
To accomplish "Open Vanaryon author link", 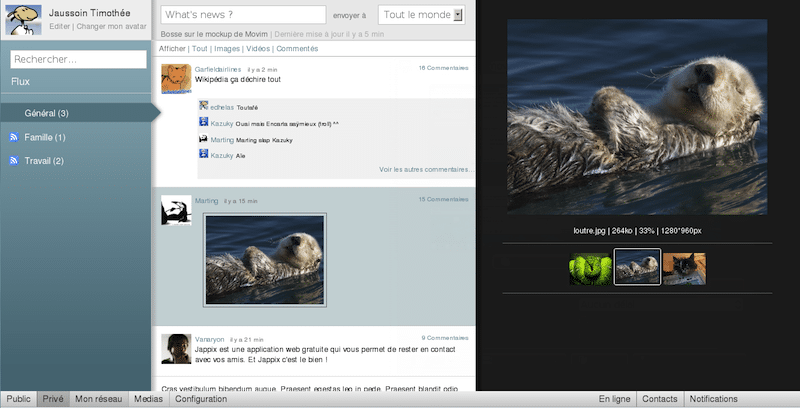I will pyautogui.click(x=209, y=340).
